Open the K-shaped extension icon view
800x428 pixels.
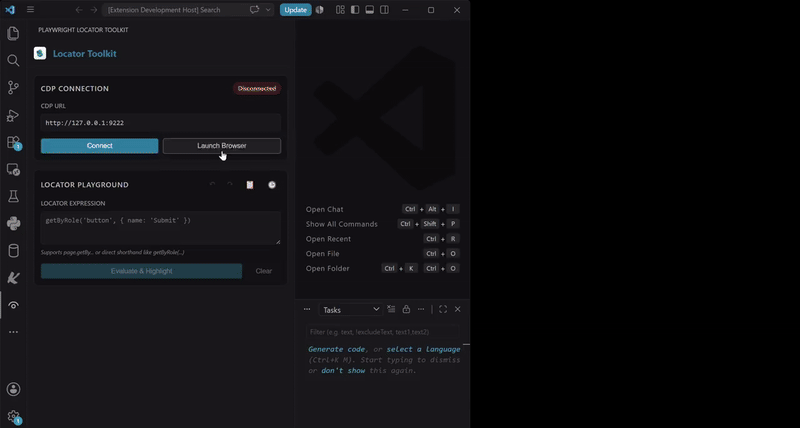(x=13, y=278)
